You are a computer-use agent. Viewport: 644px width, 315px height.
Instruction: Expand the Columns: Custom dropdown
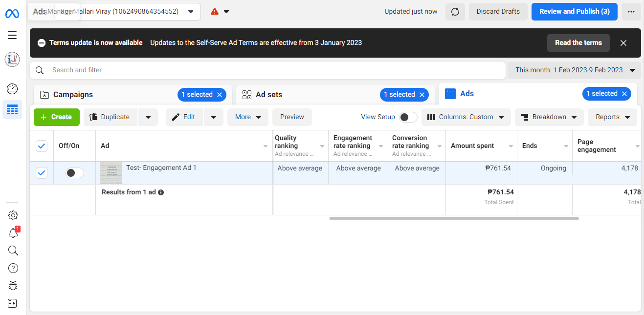point(466,117)
